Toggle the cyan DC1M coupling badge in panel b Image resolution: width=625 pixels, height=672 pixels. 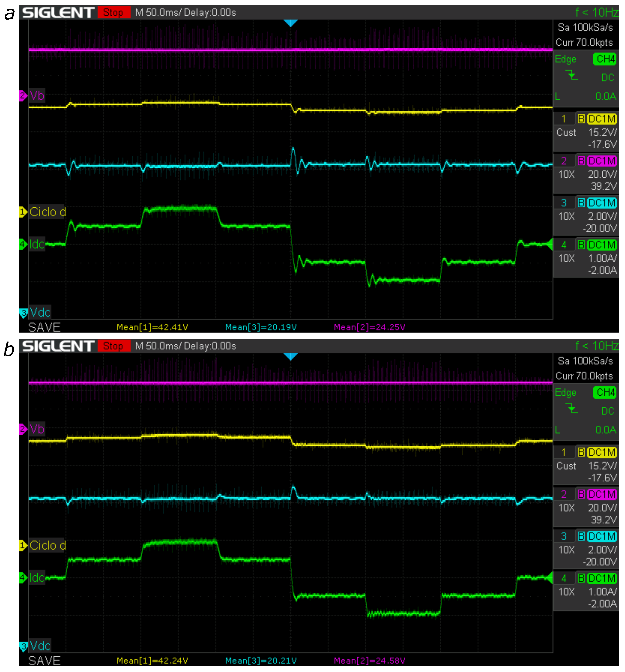click(x=602, y=536)
